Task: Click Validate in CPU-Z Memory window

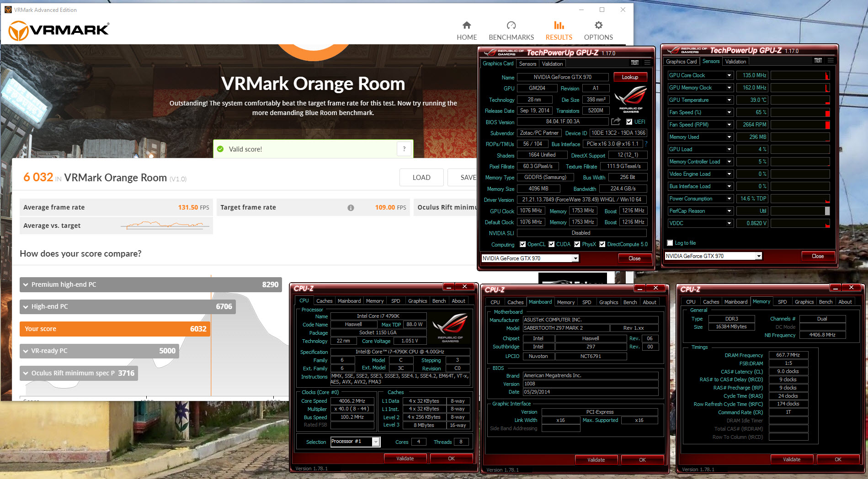Action: (792, 459)
